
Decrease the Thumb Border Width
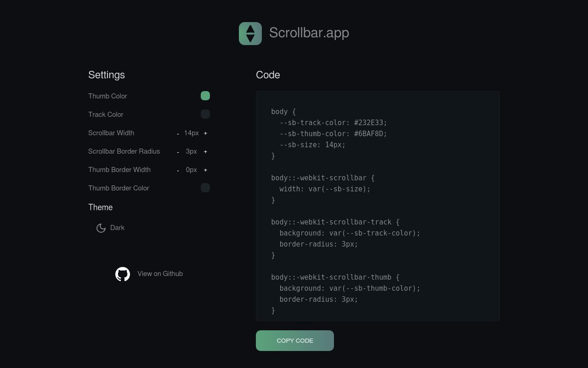(x=178, y=170)
